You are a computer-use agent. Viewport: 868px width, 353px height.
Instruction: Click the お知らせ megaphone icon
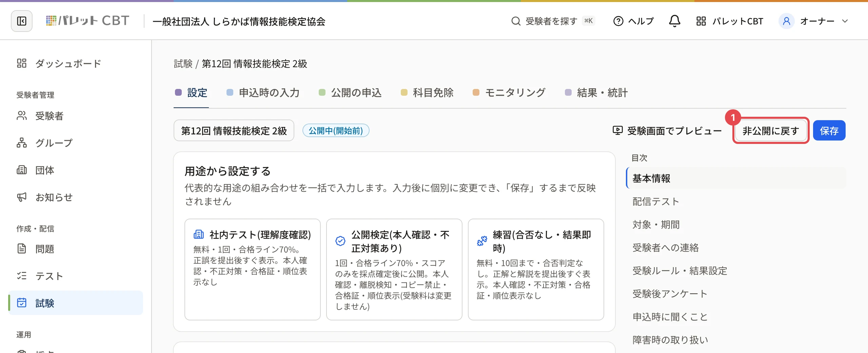click(22, 197)
